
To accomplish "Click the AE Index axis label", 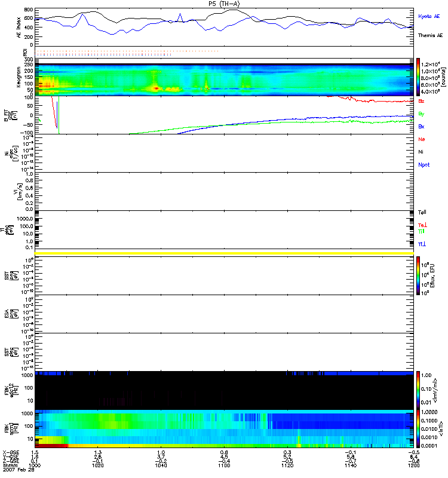I will (19, 27).
